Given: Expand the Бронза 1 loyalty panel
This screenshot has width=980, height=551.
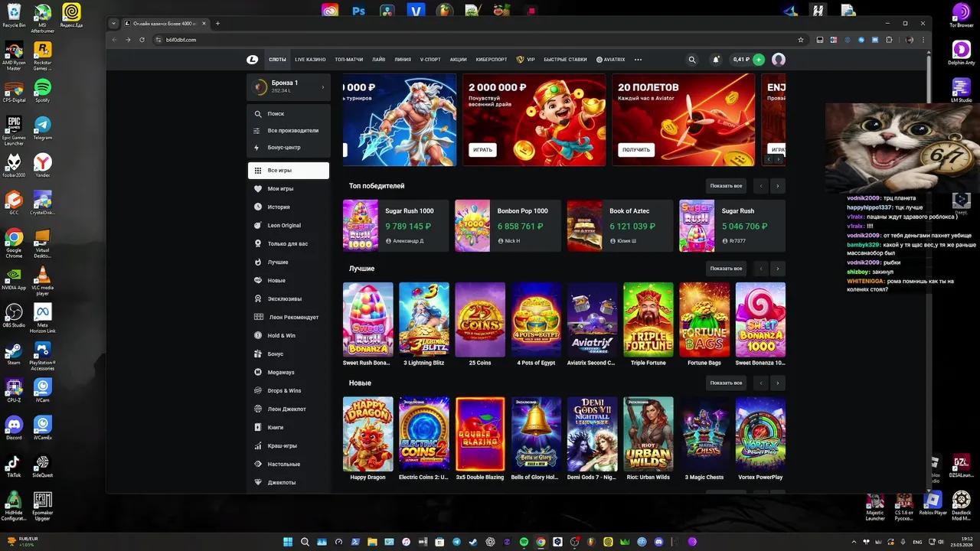Looking at the screenshot, I should [x=289, y=86].
